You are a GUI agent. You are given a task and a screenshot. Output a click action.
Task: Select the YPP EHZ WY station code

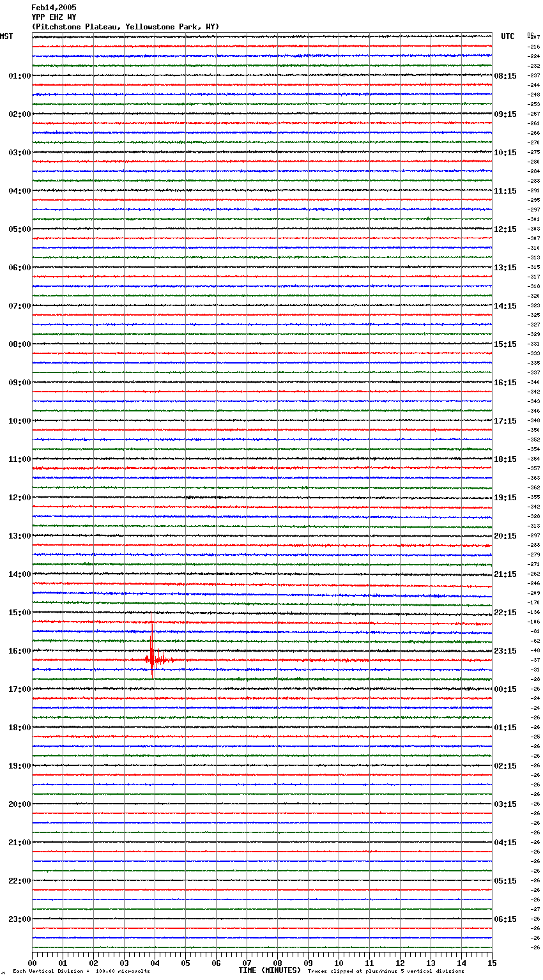pos(54,17)
